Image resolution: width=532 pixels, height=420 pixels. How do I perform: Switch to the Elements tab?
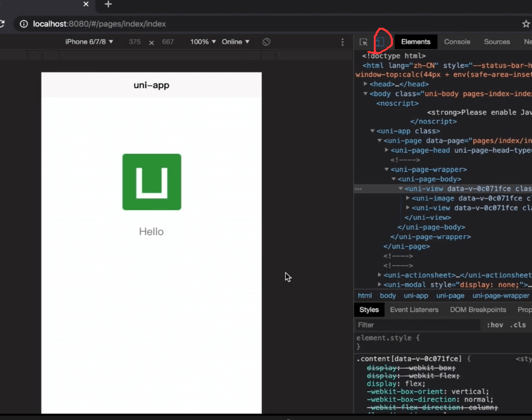point(416,42)
